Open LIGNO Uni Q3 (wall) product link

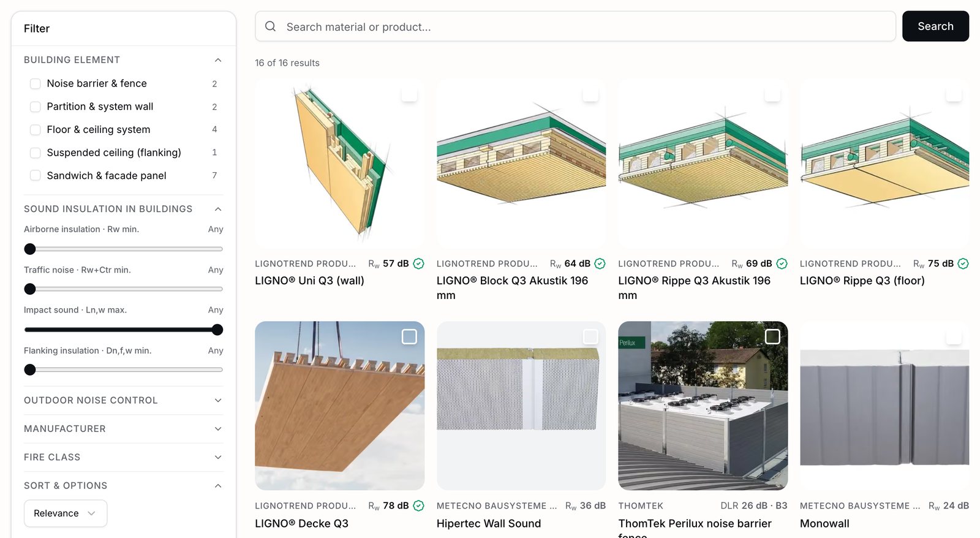(x=309, y=281)
